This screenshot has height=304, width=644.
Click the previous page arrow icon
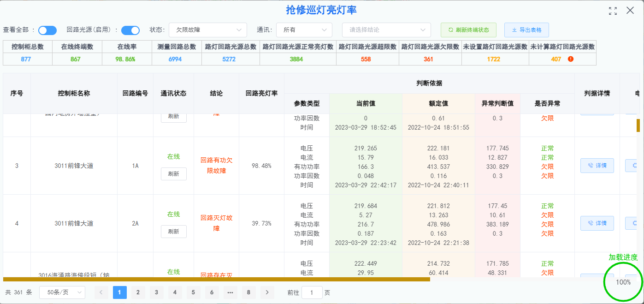coord(101,292)
